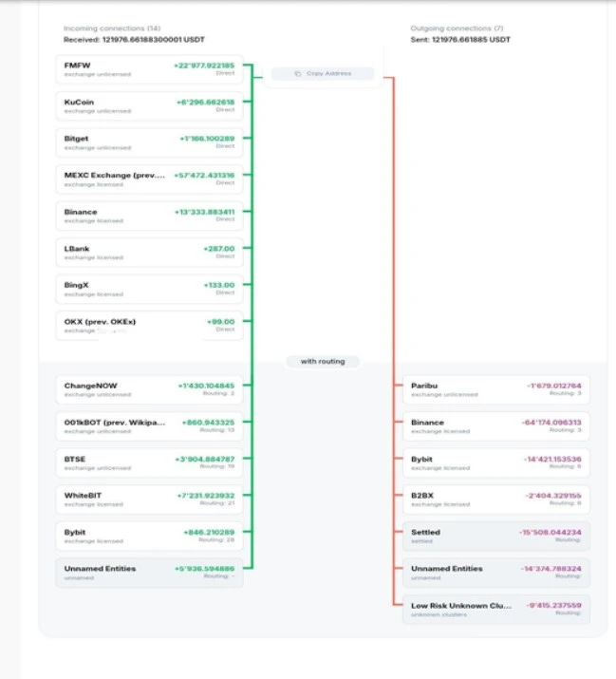Click the +133.00 BingX amount
616x679 pixels.
coord(219,285)
